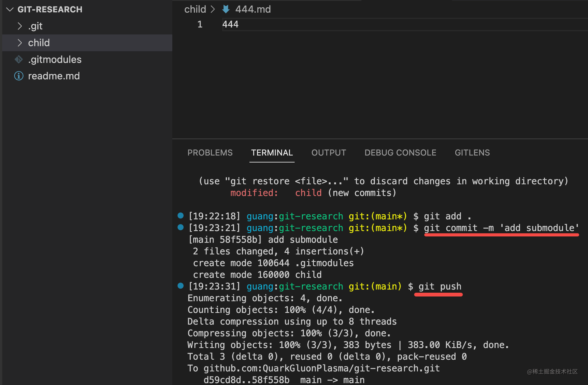Viewport: 588px width, 385px height.
Task: Switch to the PROBLEMS tab
Action: point(210,152)
